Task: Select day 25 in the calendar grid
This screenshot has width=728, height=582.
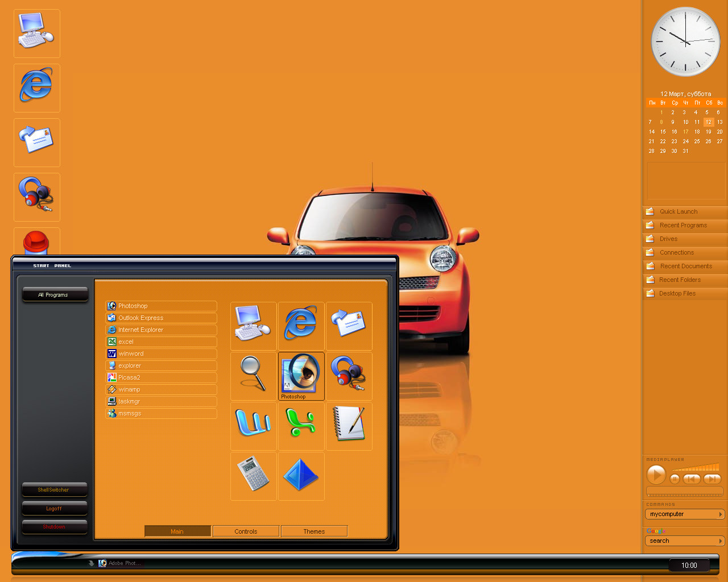Action: pos(697,141)
